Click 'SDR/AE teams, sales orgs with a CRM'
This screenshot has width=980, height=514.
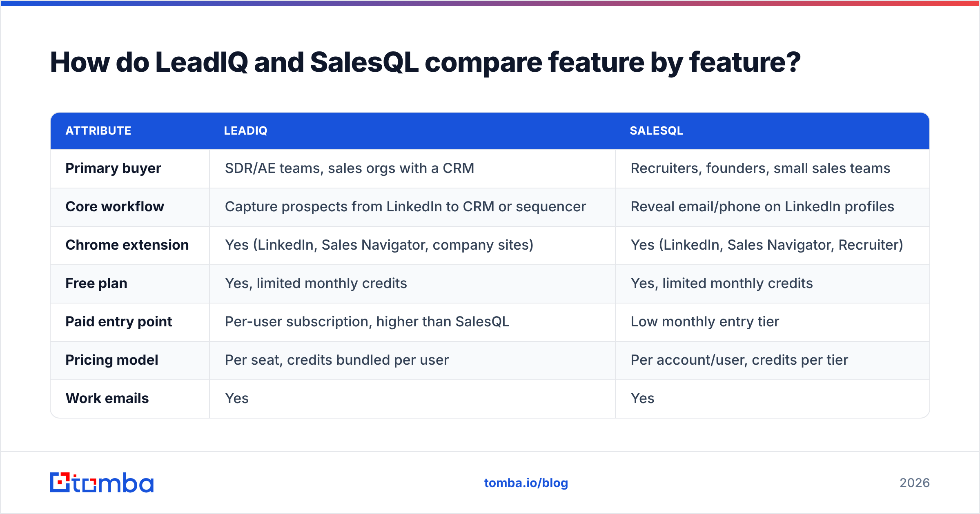click(x=350, y=168)
